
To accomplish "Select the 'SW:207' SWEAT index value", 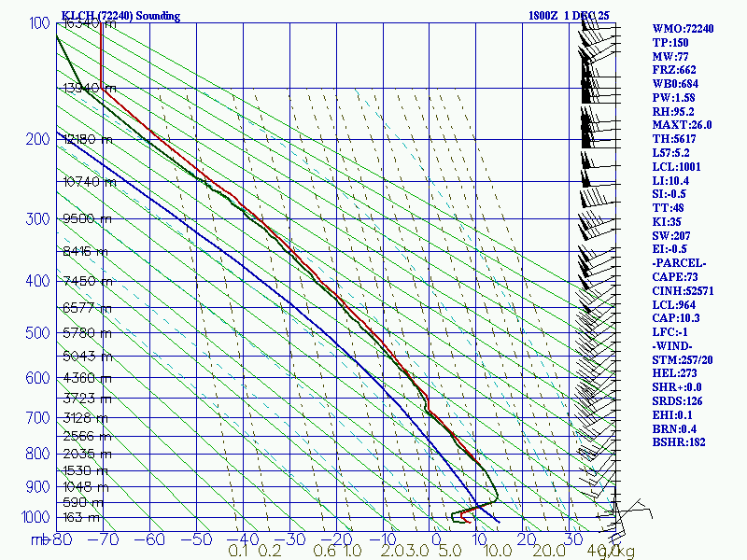I will (x=671, y=236).
